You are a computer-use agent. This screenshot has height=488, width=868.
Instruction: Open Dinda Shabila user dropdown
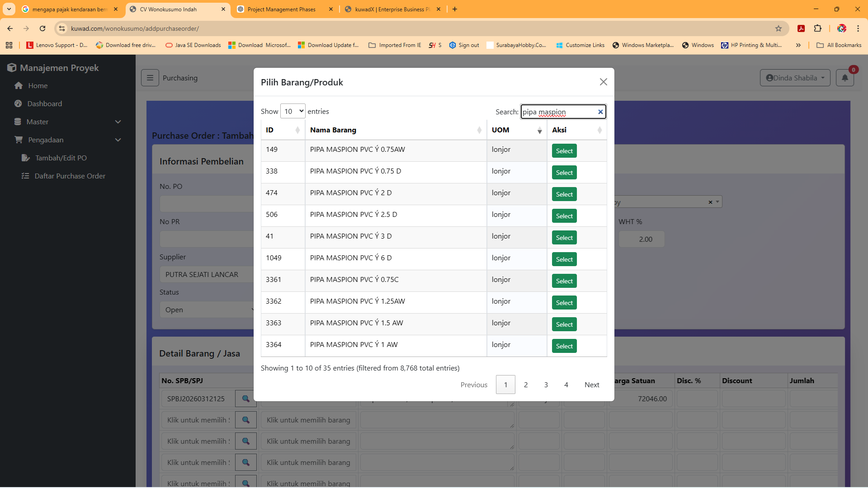[795, 78]
